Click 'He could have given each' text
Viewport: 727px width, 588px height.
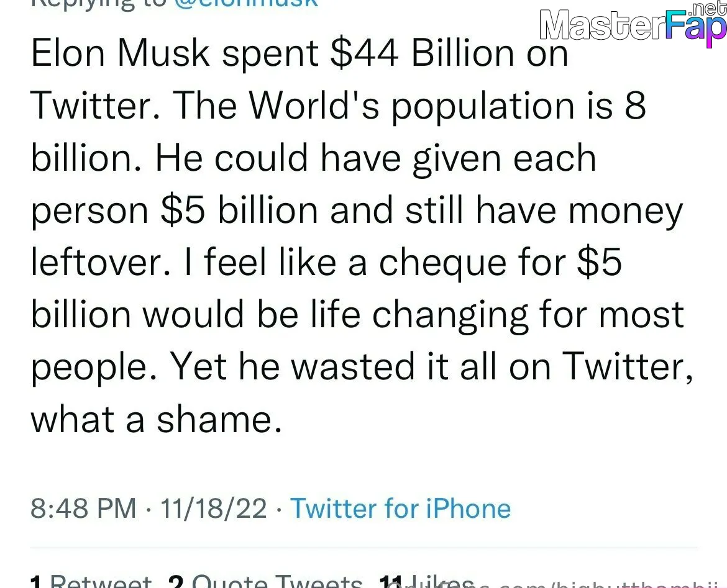click(x=375, y=158)
